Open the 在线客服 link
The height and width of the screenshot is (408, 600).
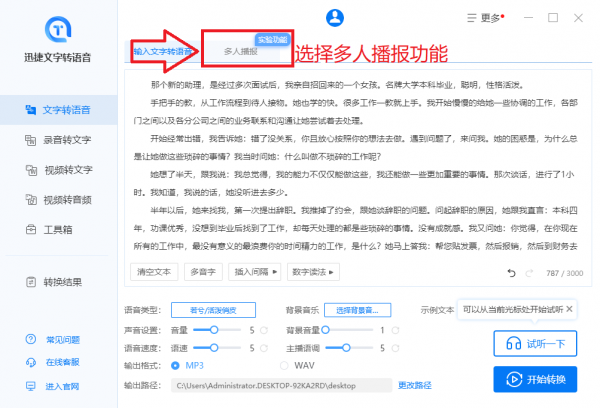pyautogui.click(x=63, y=362)
